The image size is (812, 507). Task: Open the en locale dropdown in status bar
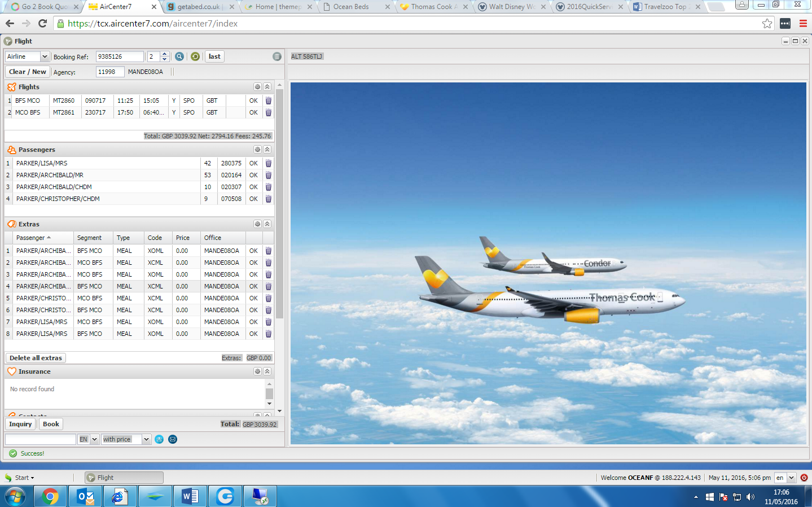coord(791,478)
